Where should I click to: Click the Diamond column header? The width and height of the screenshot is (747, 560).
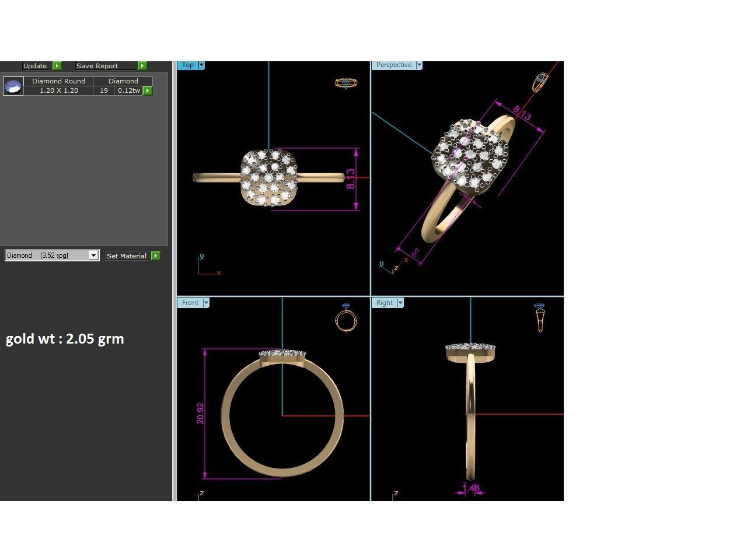[123, 81]
